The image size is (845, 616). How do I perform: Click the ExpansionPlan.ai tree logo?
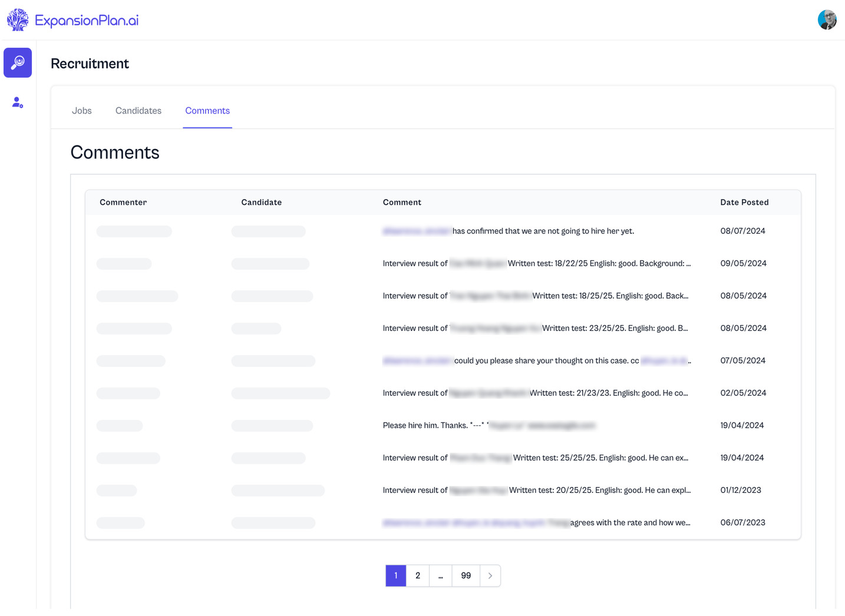coord(18,20)
